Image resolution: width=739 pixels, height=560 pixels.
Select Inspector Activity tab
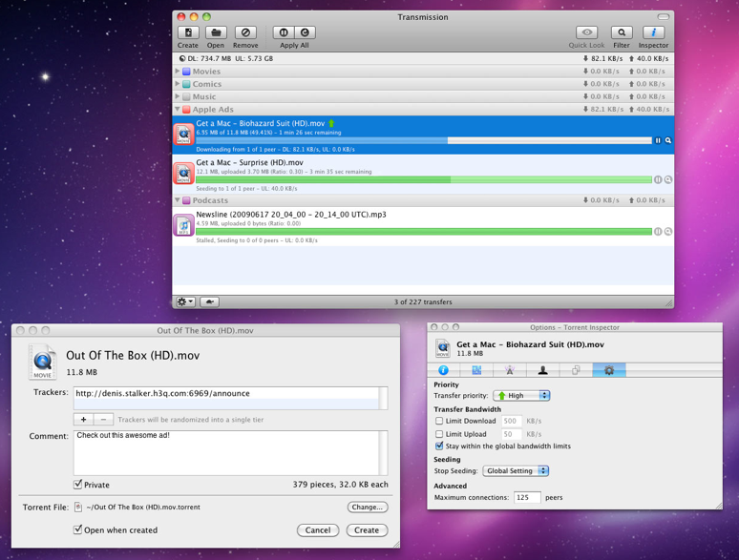tap(476, 370)
